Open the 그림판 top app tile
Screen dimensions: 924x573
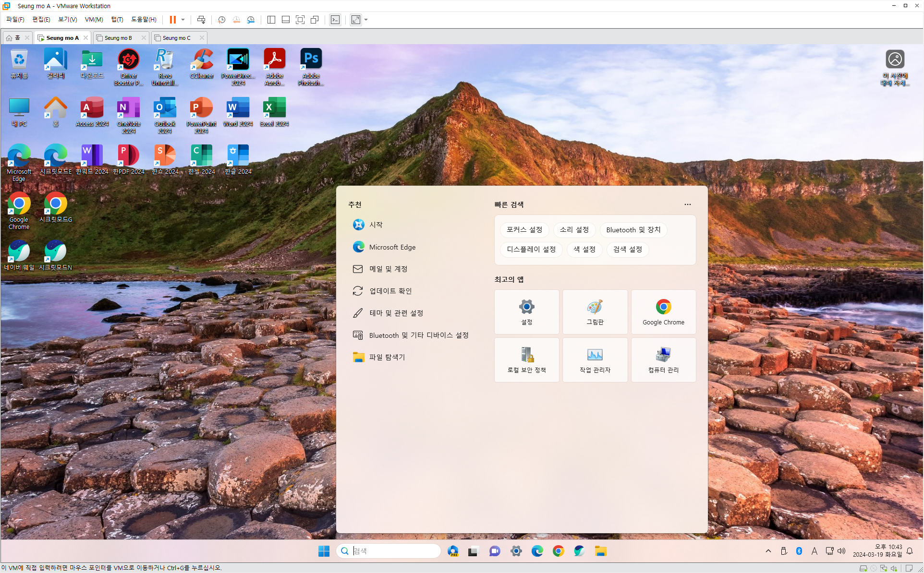click(595, 312)
